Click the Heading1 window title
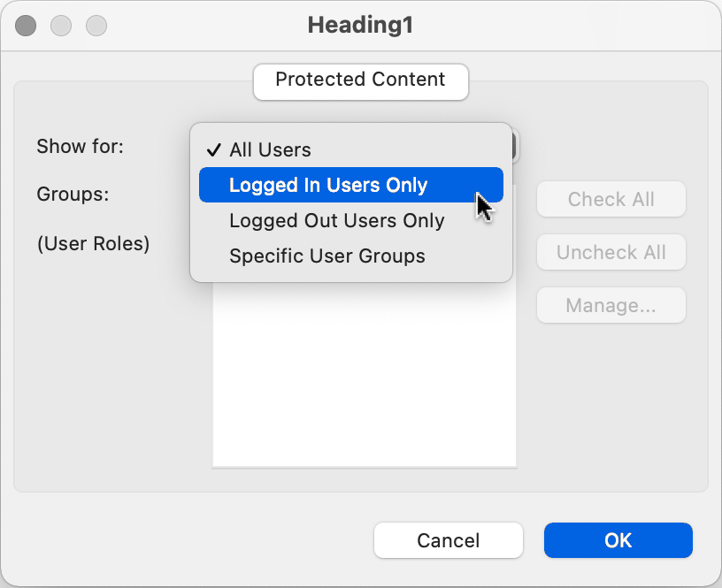The image size is (722, 588). click(360, 26)
